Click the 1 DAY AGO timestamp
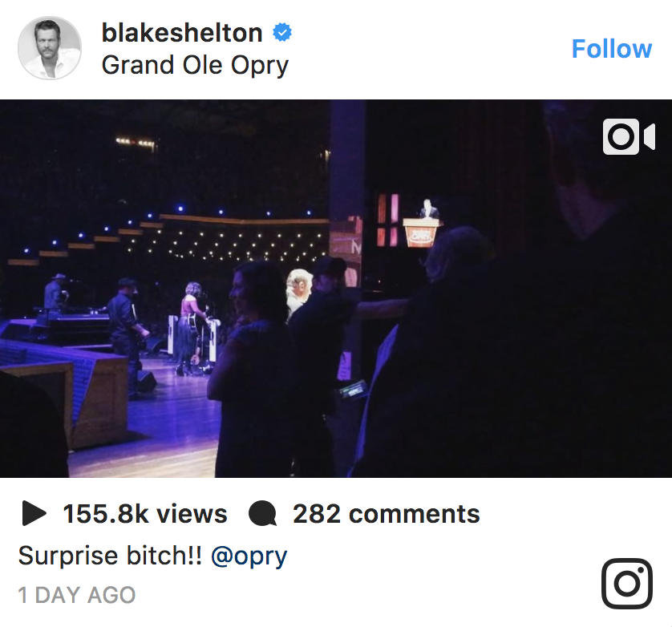This screenshot has width=672, height=627. [x=77, y=595]
